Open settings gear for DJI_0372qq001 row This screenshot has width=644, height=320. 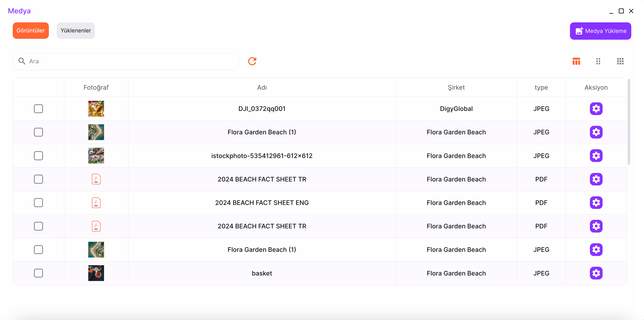[x=596, y=108]
